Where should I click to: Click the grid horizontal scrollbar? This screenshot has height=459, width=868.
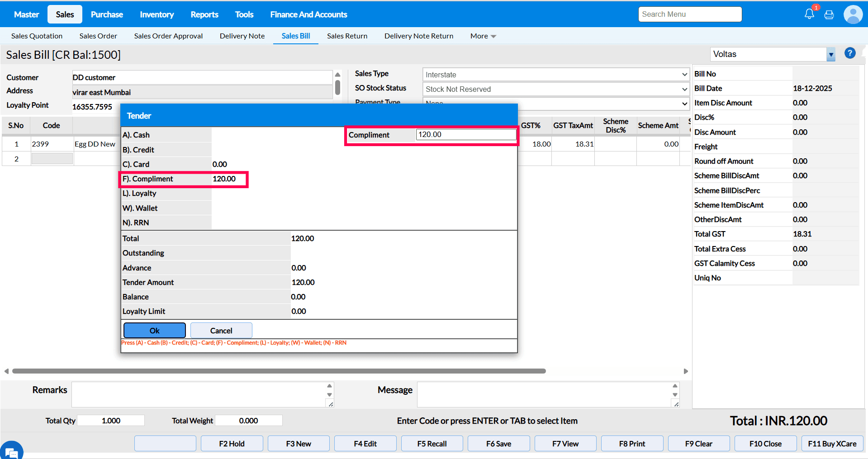(x=279, y=371)
